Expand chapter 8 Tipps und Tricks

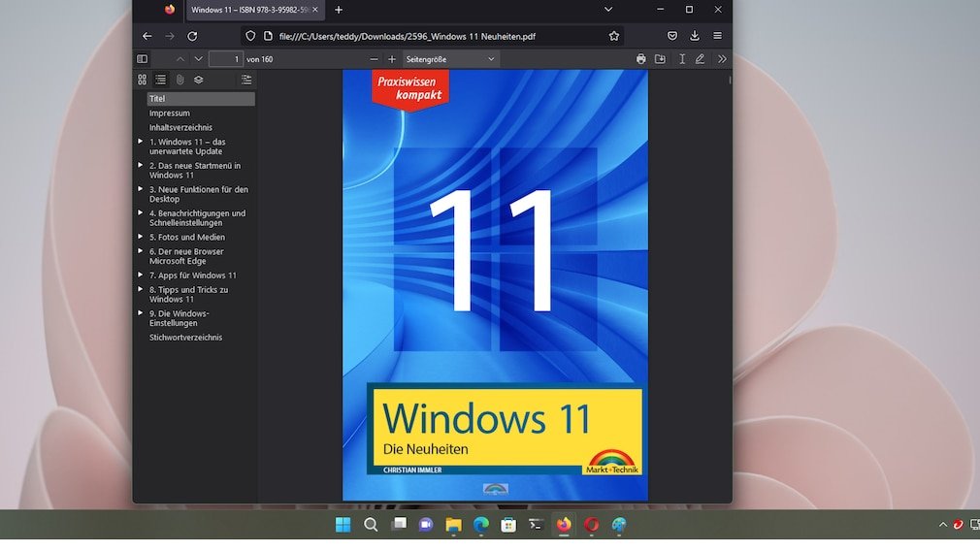[x=140, y=289]
